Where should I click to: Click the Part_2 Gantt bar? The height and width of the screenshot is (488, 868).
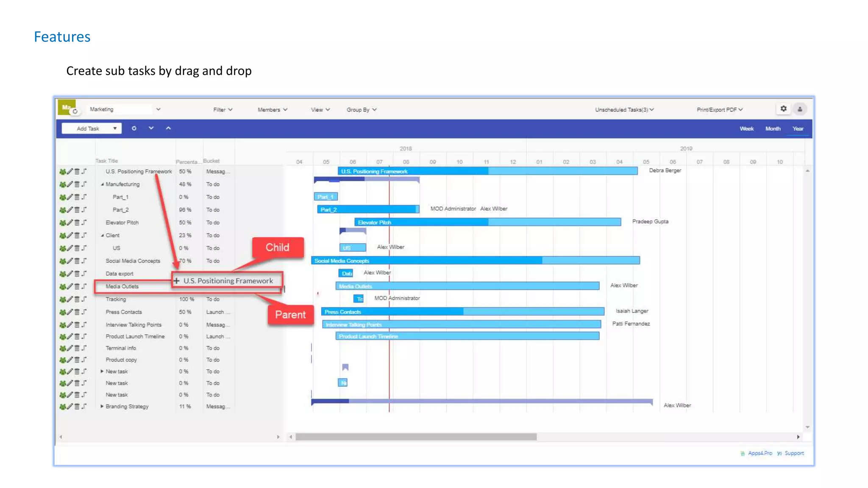(368, 209)
